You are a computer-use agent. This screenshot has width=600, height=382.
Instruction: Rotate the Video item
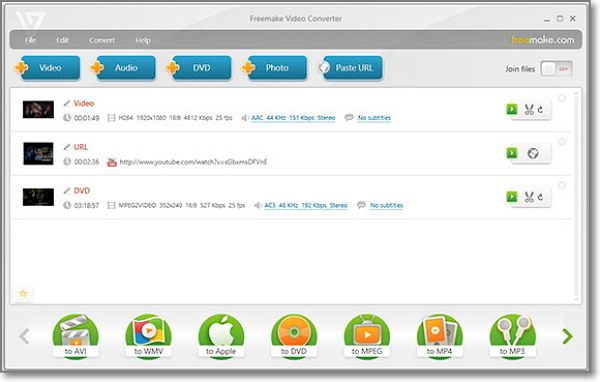(540, 110)
